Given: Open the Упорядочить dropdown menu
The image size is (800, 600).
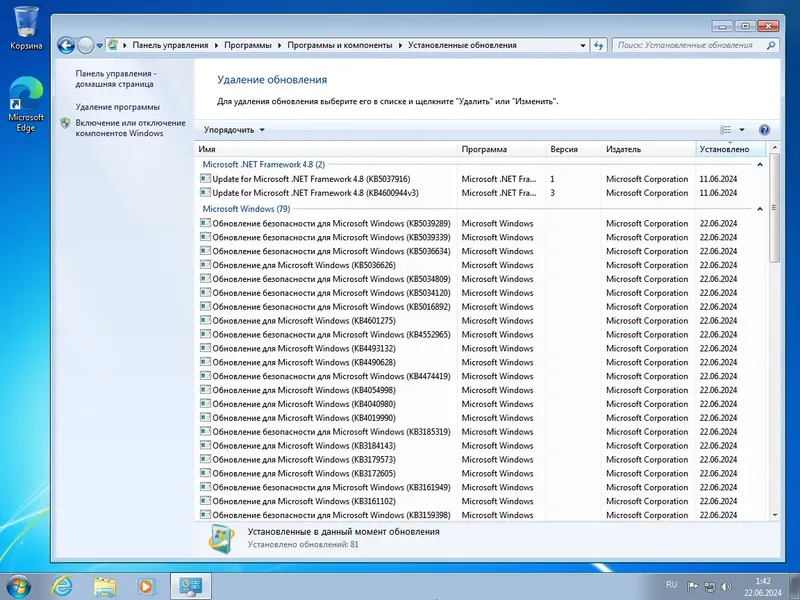Looking at the screenshot, I should (x=232, y=129).
